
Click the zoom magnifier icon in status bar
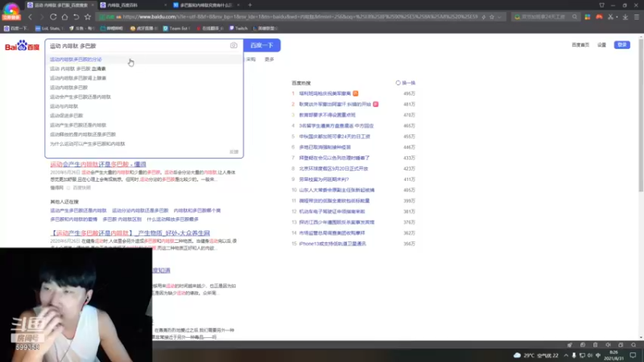634,345
